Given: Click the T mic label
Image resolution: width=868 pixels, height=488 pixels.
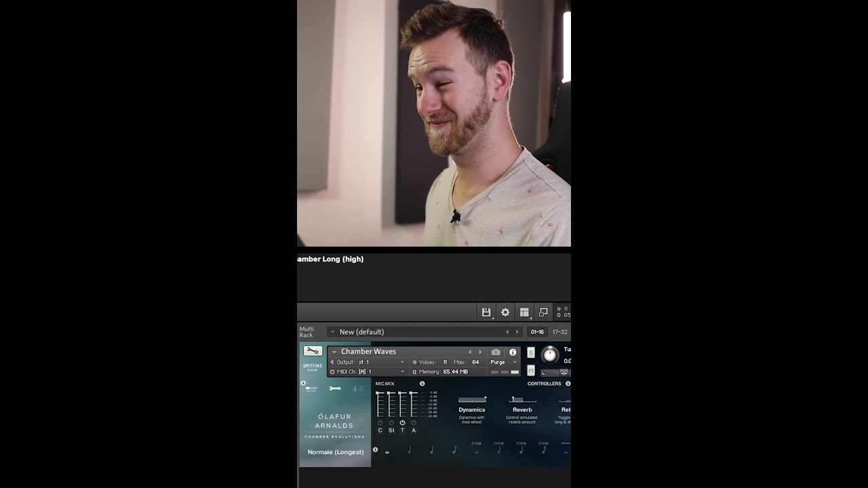Looking at the screenshot, I should coord(402,430).
